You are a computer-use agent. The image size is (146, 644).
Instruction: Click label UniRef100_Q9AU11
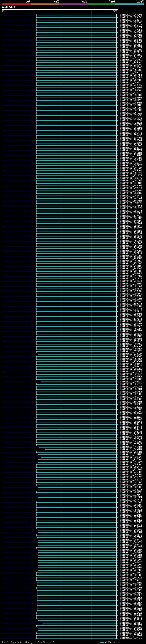[x=131, y=72]
